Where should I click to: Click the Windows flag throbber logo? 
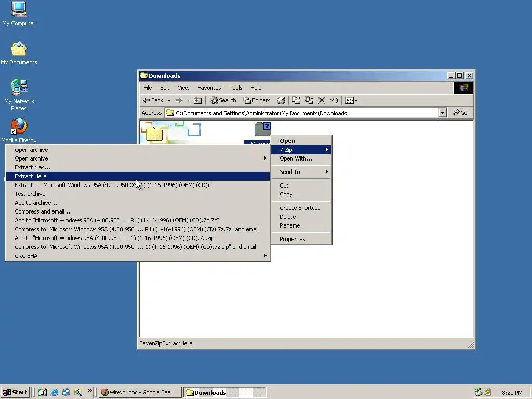point(463,88)
